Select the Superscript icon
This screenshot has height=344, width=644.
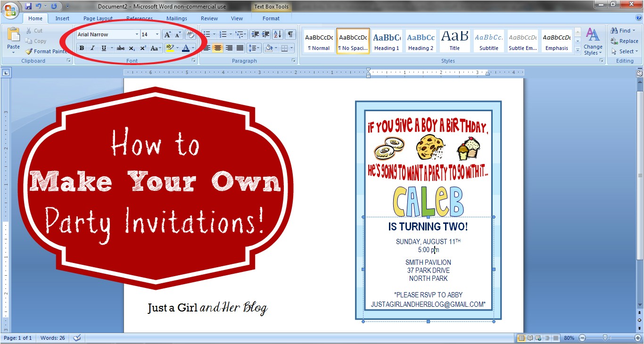(x=143, y=48)
